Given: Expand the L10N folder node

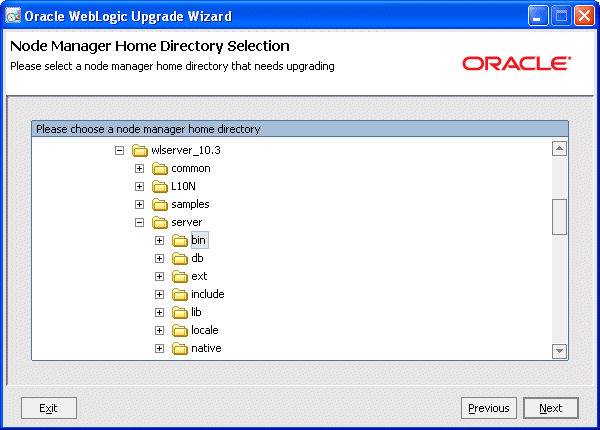Looking at the screenshot, I should (139, 186).
